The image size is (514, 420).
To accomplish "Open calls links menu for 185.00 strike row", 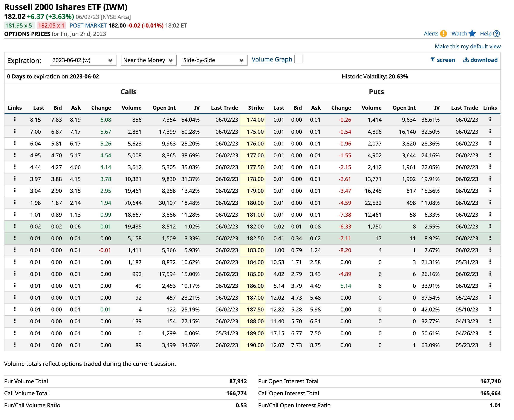I will click(x=15, y=274).
